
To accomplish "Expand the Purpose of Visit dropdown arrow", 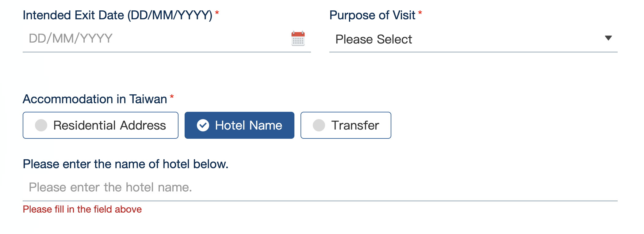I will pos(608,38).
